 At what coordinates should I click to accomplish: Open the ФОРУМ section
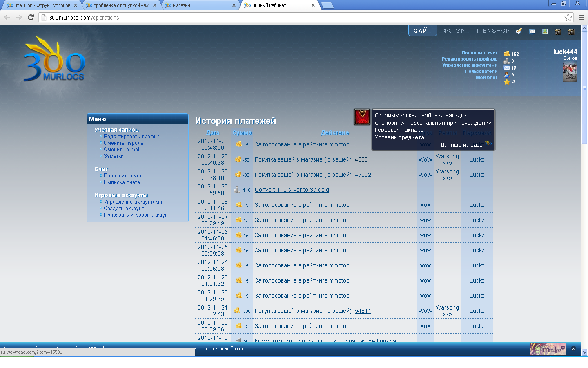click(x=454, y=31)
